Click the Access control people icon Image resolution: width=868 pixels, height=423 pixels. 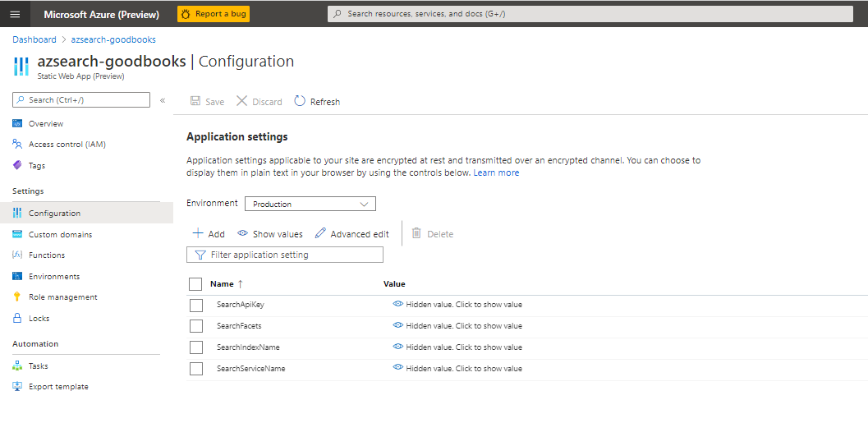(x=17, y=145)
